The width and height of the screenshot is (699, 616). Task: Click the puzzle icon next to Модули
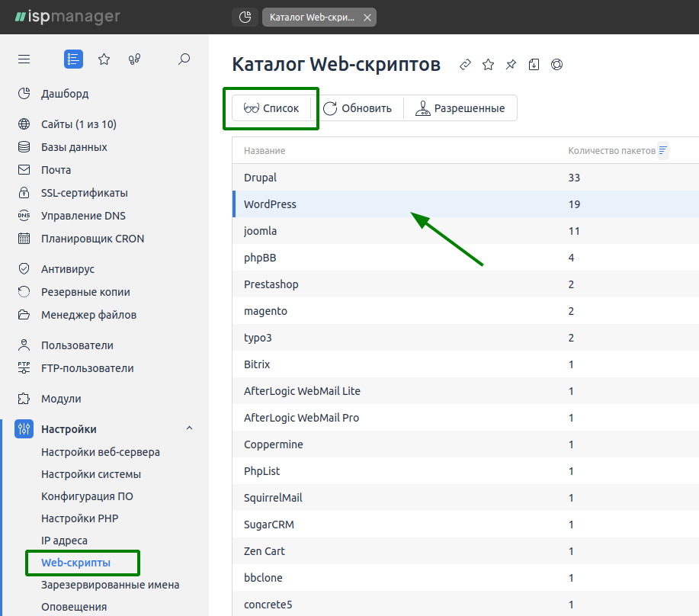[24, 399]
